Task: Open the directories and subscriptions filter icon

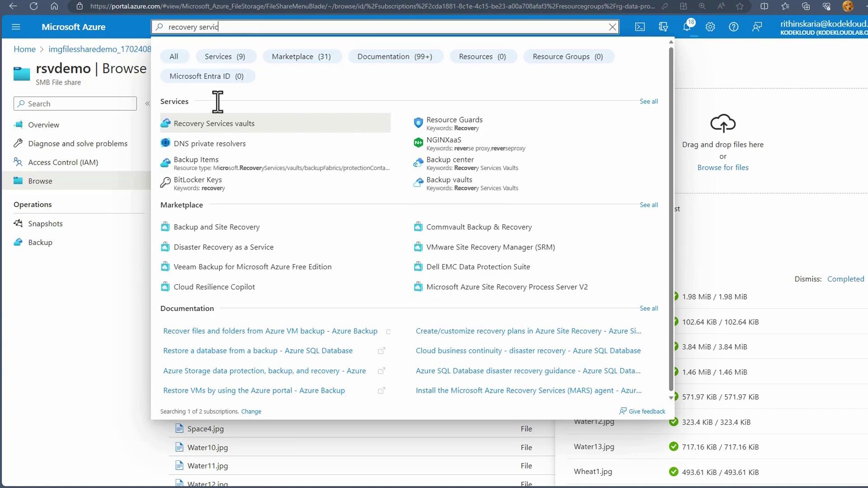Action: [x=663, y=27]
